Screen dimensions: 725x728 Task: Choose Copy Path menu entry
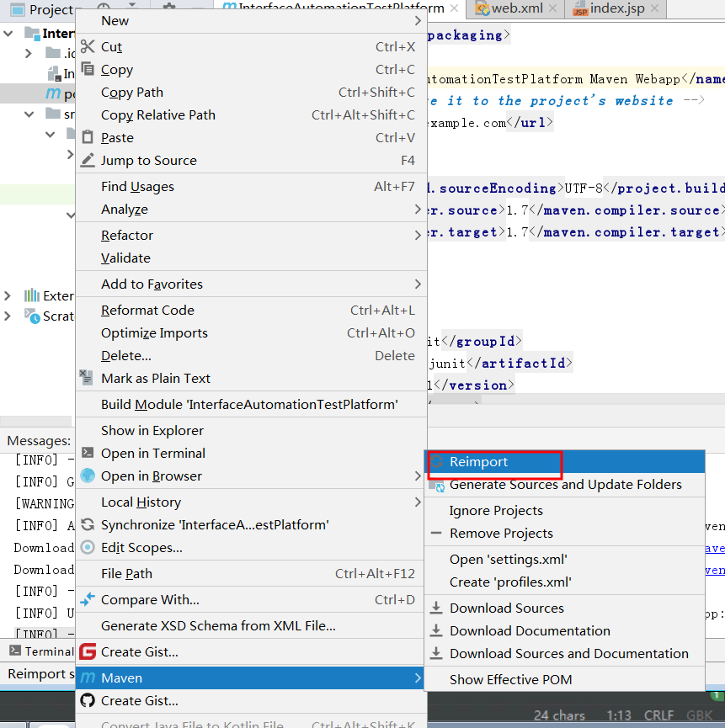point(251,92)
